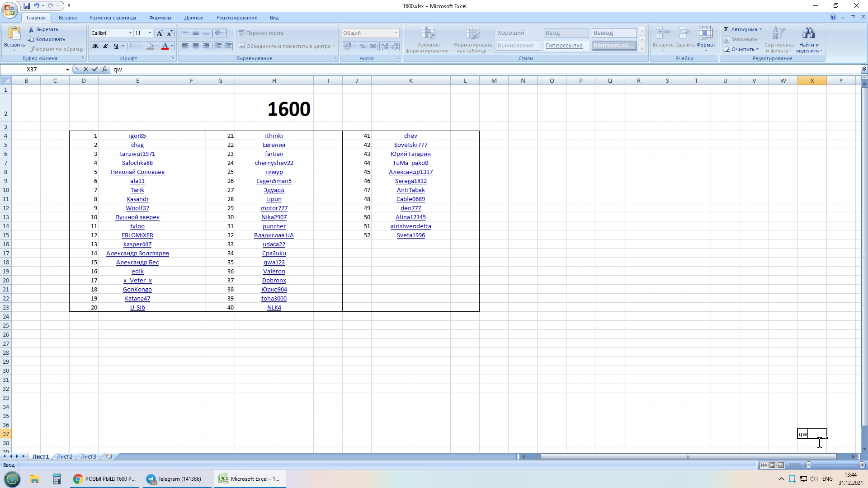The width and height of the screenshot is (868, 488).
Task: Click the Paste clipboard icon
Action: click(14, 34)
